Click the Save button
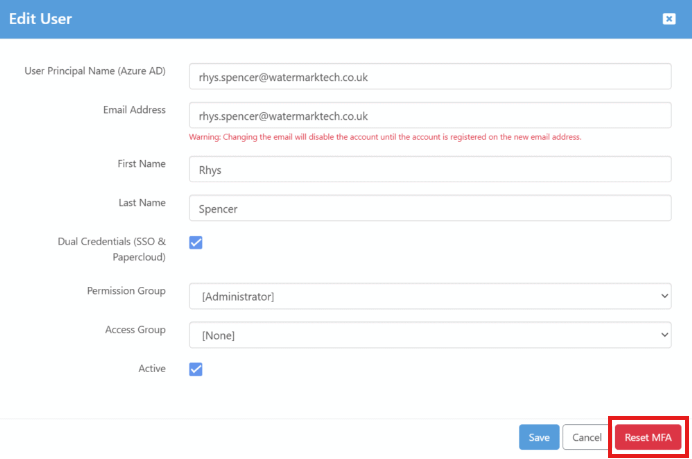 [539, 437]
